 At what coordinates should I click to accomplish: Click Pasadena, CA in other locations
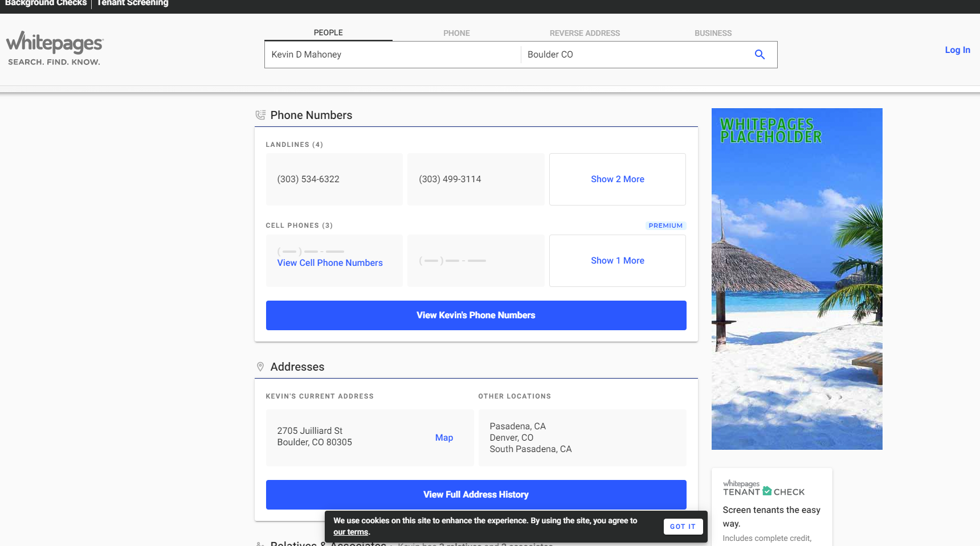(517, 426)
